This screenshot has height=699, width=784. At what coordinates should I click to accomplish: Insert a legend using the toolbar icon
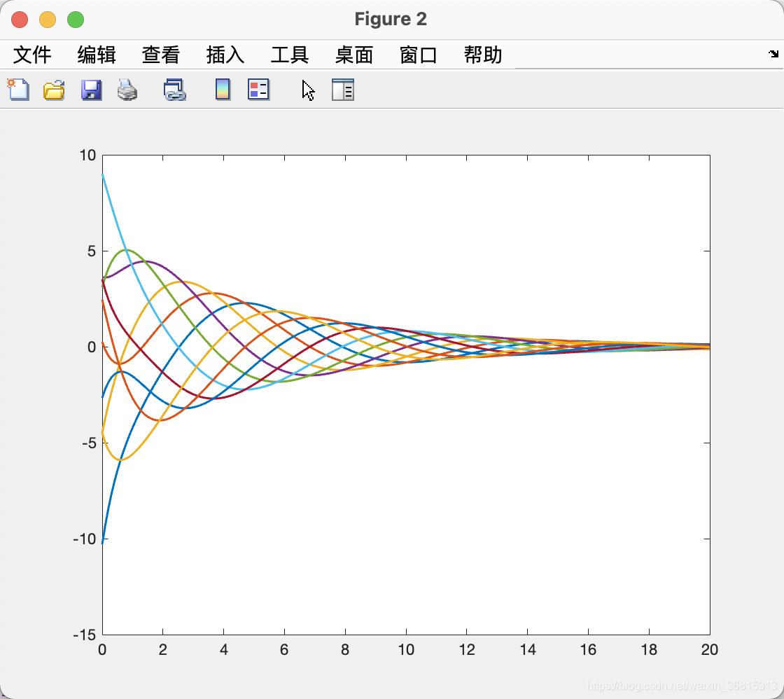258,90
